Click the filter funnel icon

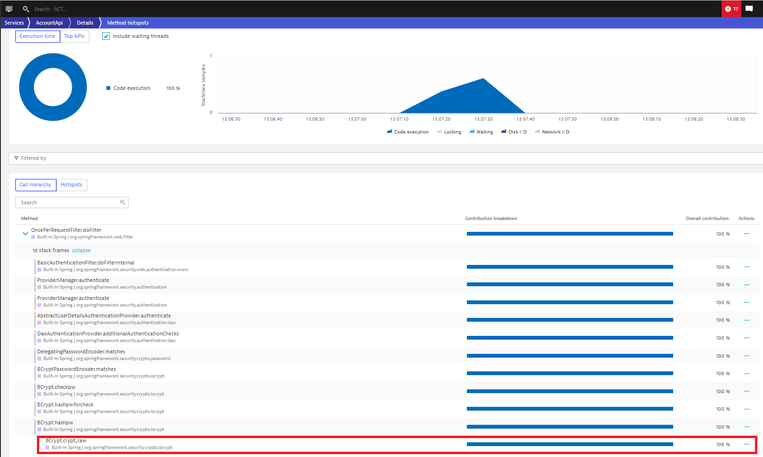[16, 158]
